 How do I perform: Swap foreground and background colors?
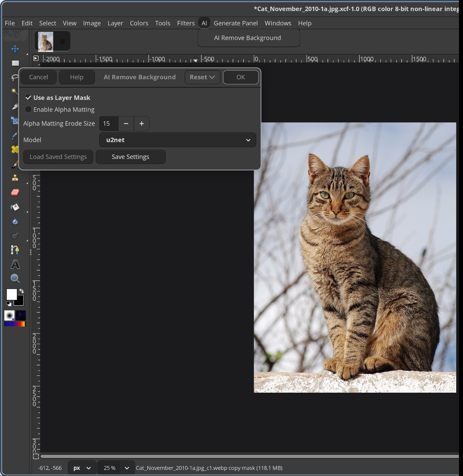(x=22, y=291)
